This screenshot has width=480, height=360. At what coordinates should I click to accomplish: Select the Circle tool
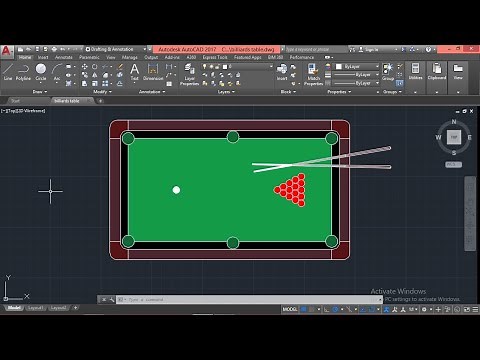pyautogui.click(x=41, y=72)
